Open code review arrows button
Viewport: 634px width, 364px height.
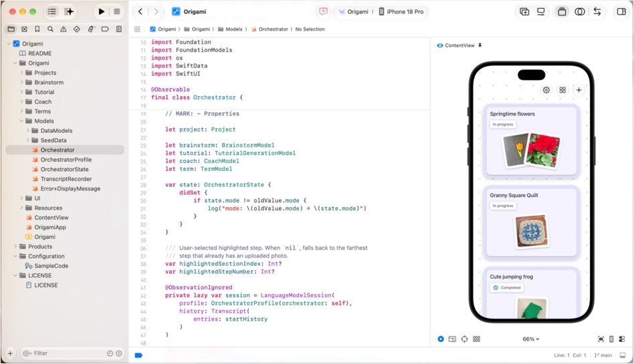click(x=597, y=12)
